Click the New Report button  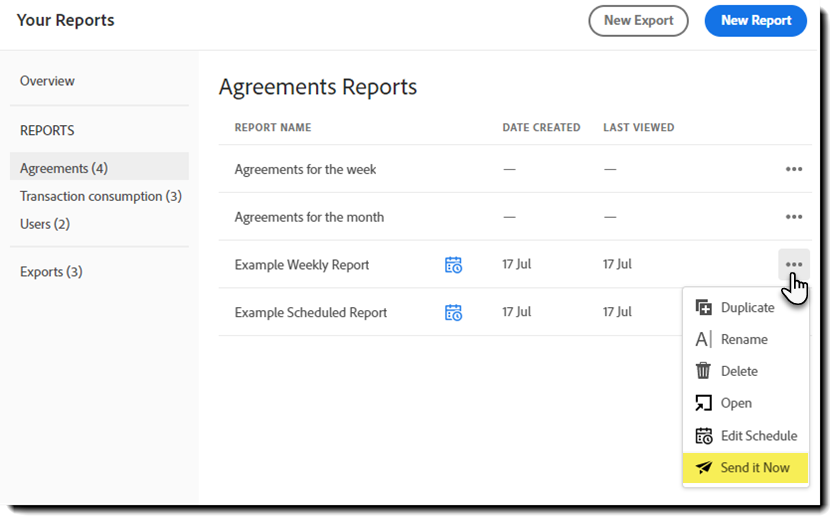(755, 20)
